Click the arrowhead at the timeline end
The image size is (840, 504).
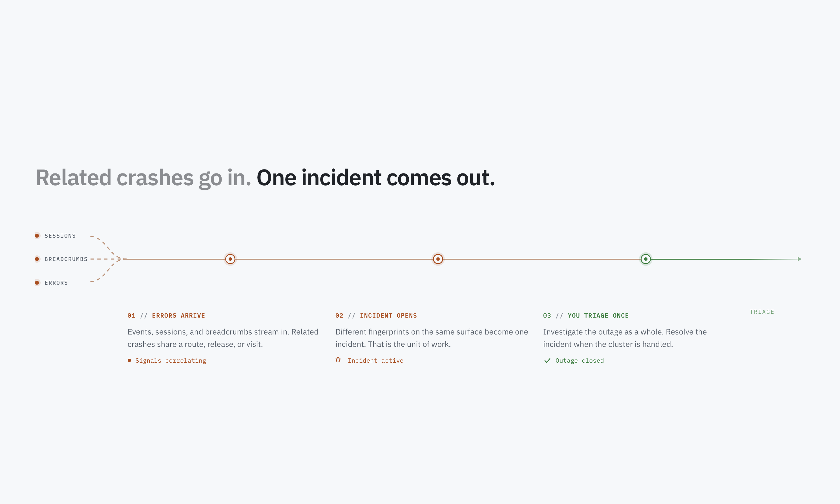pyautogui.click(x=799, y=259)
